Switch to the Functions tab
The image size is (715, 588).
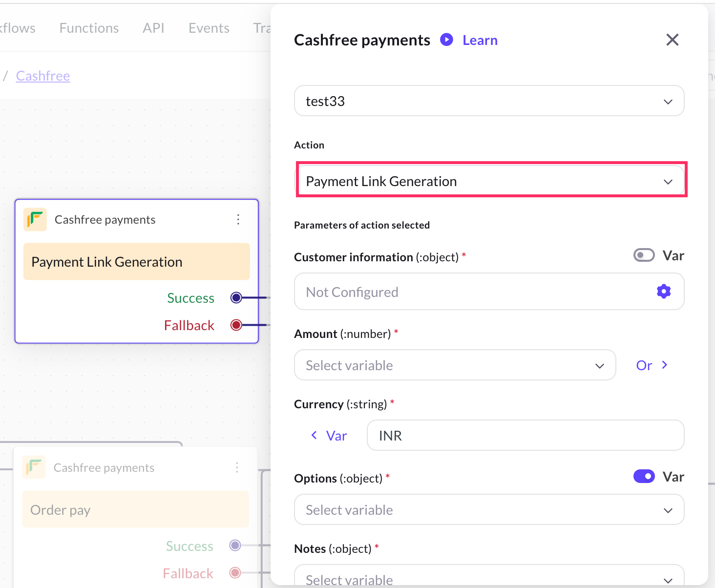[89, 28]
